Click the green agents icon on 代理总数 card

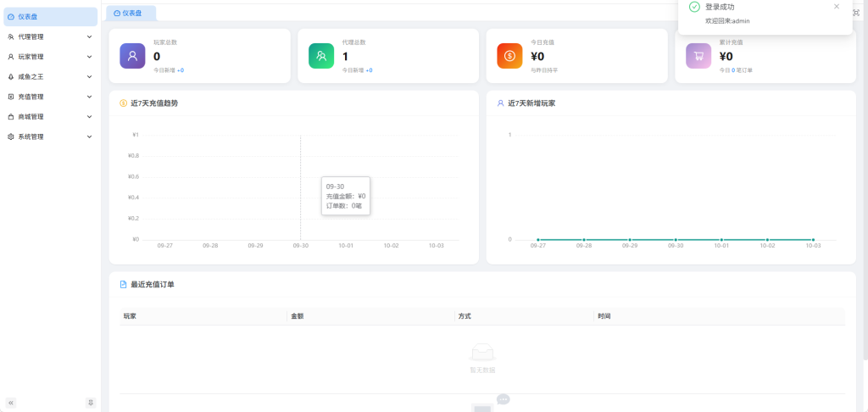(x=321, y=56)
